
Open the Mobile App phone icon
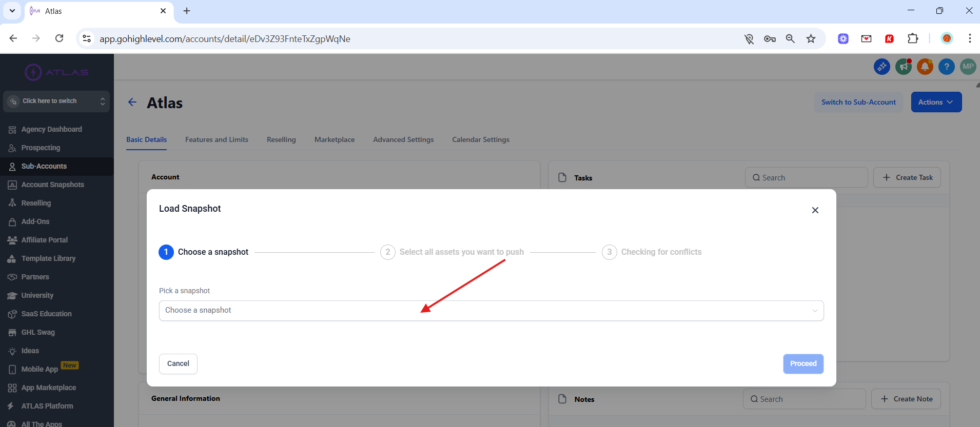12,370
